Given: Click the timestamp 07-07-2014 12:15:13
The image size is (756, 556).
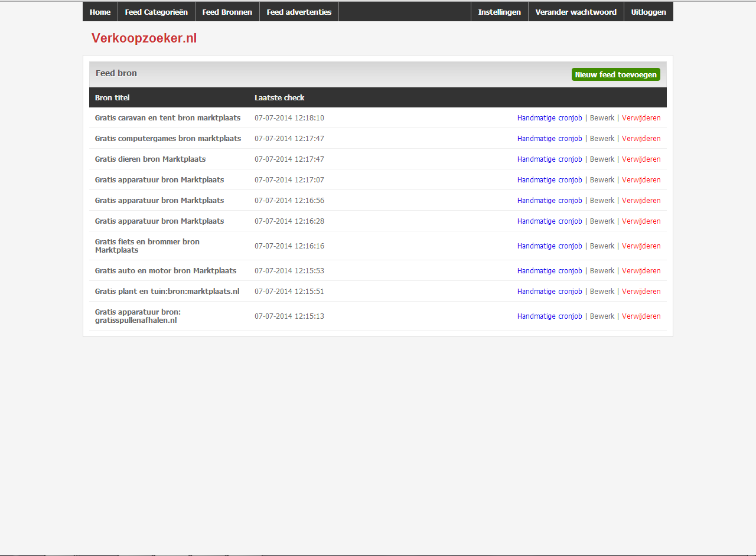Looking at the screenshot, I should pos(289,316).
